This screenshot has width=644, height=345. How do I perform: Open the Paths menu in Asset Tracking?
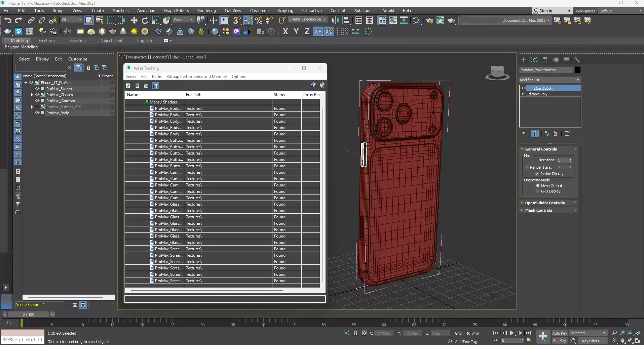[157, 77]
